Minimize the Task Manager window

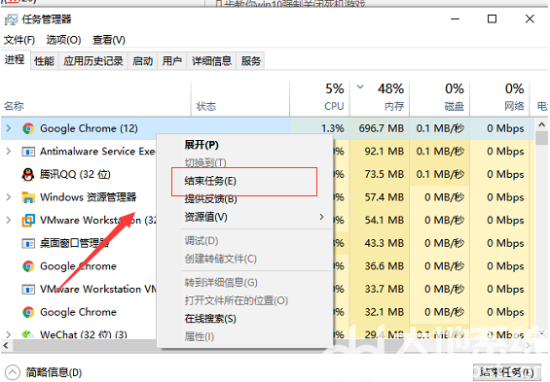pos(455,19)
